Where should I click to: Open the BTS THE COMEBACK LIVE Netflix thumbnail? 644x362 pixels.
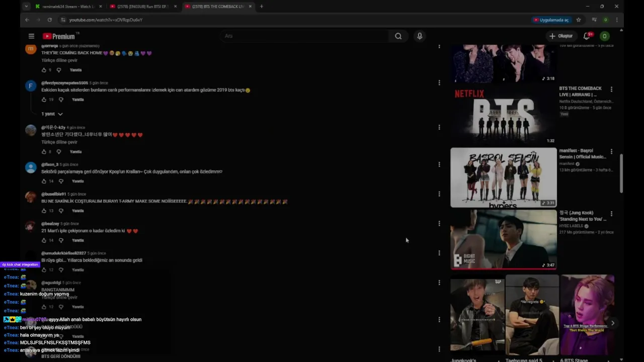pos(503,115)
